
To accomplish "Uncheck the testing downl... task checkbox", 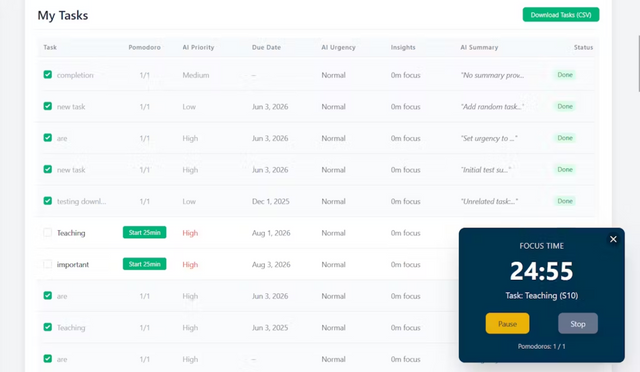I will pos(48,201).
